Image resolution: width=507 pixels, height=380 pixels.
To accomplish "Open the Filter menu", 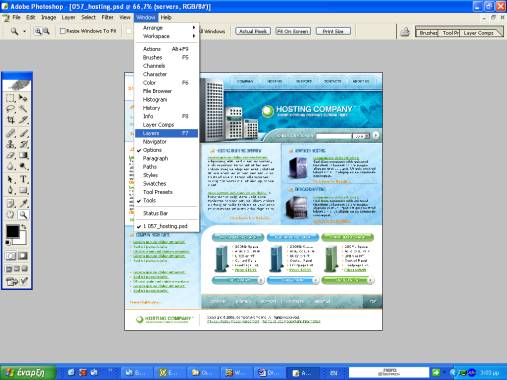I will (x=107, y=17).
